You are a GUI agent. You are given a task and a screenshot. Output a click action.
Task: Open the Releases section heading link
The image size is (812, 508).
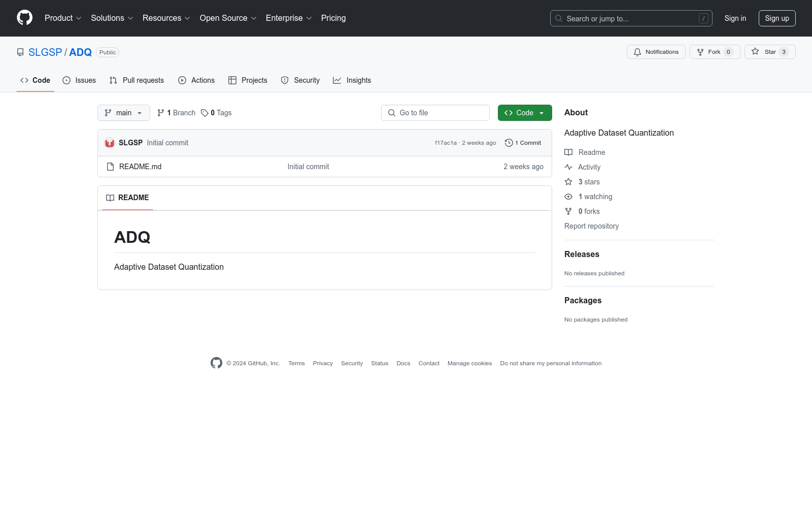tap(582, 254)
